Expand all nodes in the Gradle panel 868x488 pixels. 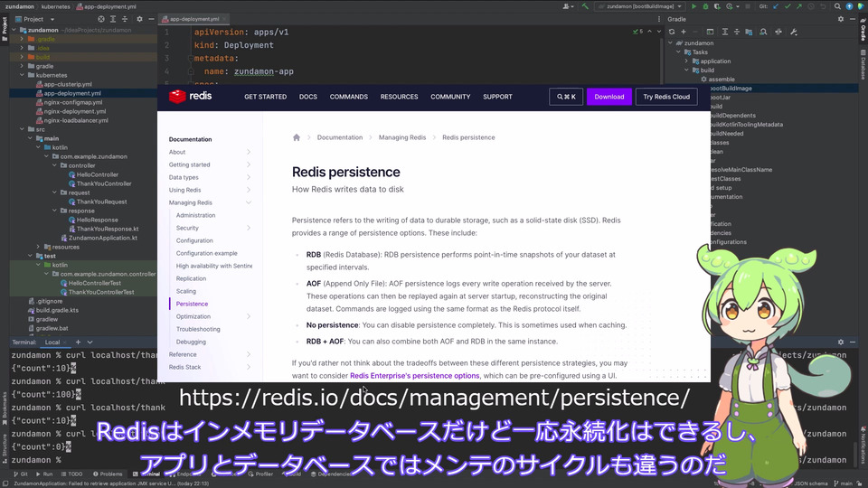point(724,33)
